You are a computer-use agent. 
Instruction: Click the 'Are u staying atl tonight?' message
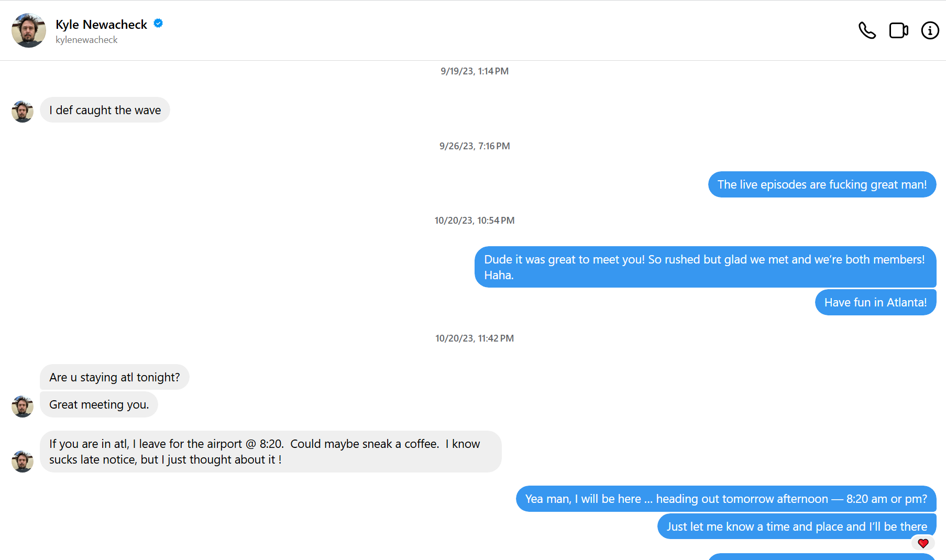pos(114,377)
